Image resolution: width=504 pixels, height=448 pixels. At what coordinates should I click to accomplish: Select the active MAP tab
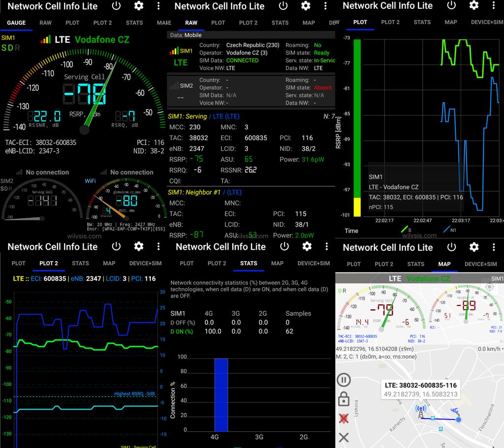click(x=444, y=264)
